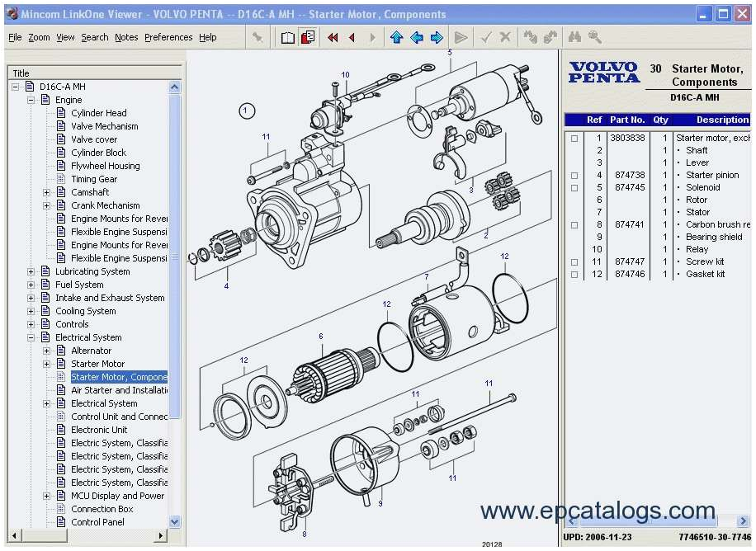Open the Preferences menu
Image resolution: width=756 pixels, height=551 pixels.
tap(168, 37)
